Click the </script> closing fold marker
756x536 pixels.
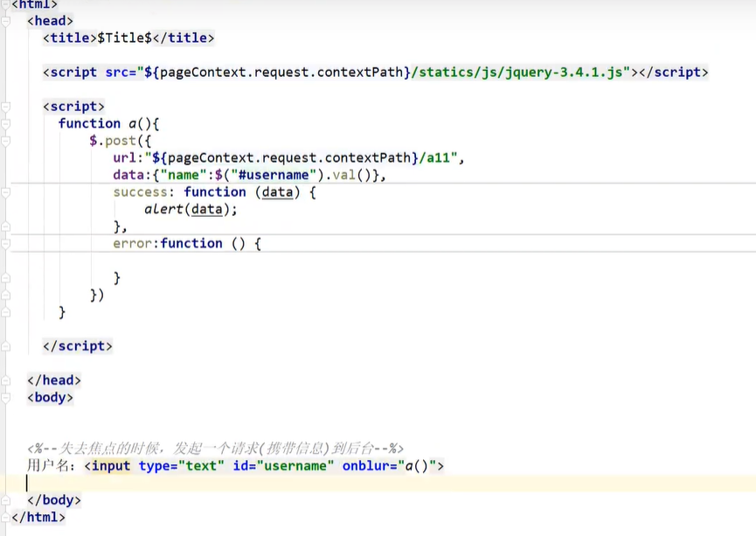6,346
